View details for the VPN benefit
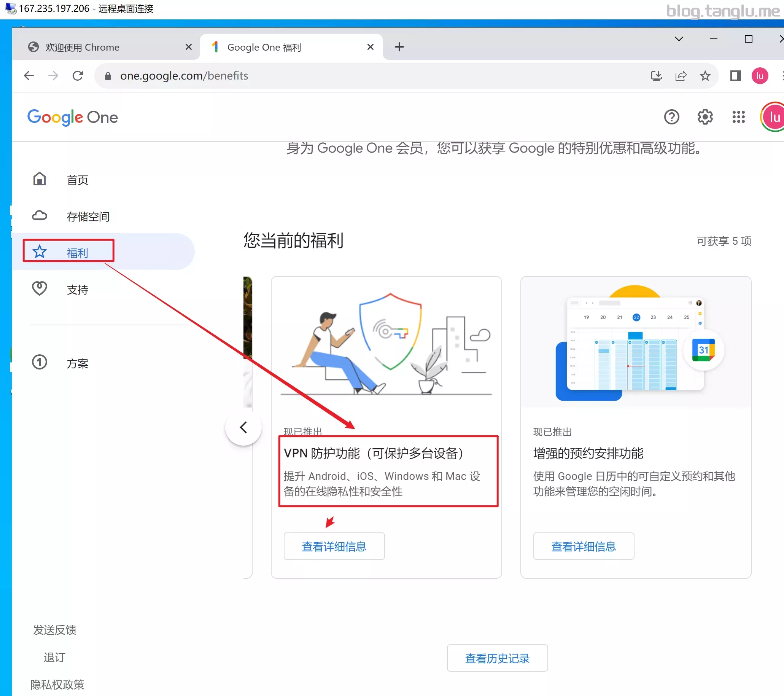Image resolution: width=784 pixels, height=696 pixels. coord(334,546)
